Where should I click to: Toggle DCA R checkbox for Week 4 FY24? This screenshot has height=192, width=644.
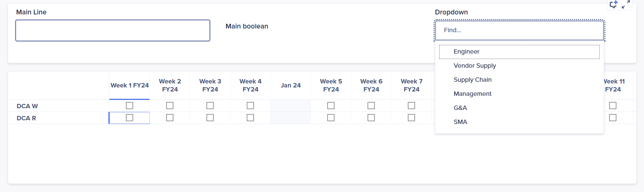[x=250, y=118]
